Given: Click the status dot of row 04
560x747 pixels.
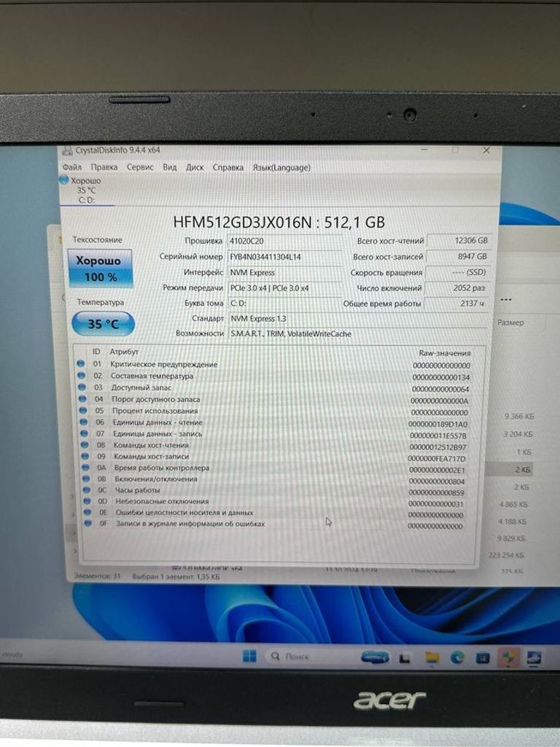Looking at the screenshot, I should (x=82, y=399).
